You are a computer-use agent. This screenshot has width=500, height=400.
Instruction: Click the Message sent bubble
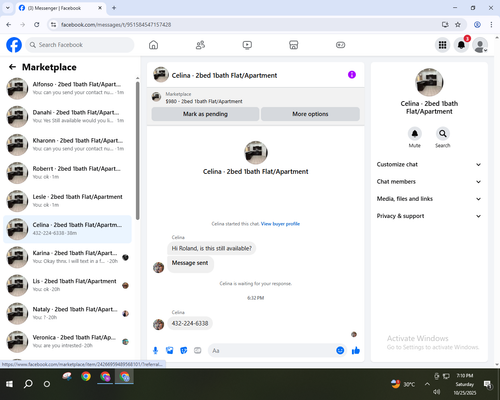[190, 263]
